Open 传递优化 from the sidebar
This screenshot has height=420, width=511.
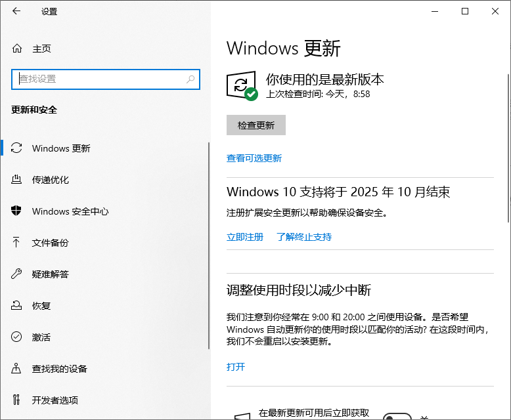point(50,180)
